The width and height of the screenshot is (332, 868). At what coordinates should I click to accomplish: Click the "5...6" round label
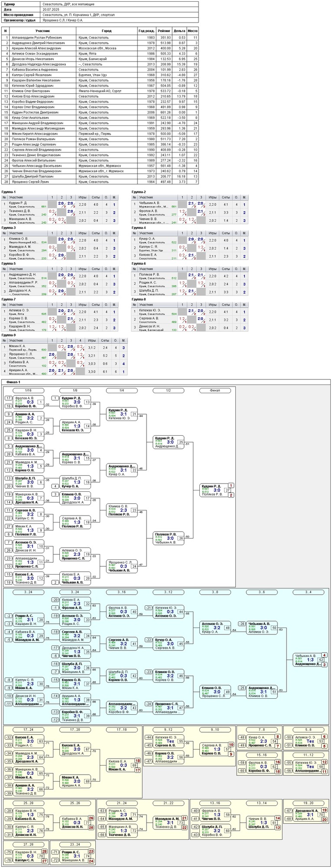(x=308, y=730)
